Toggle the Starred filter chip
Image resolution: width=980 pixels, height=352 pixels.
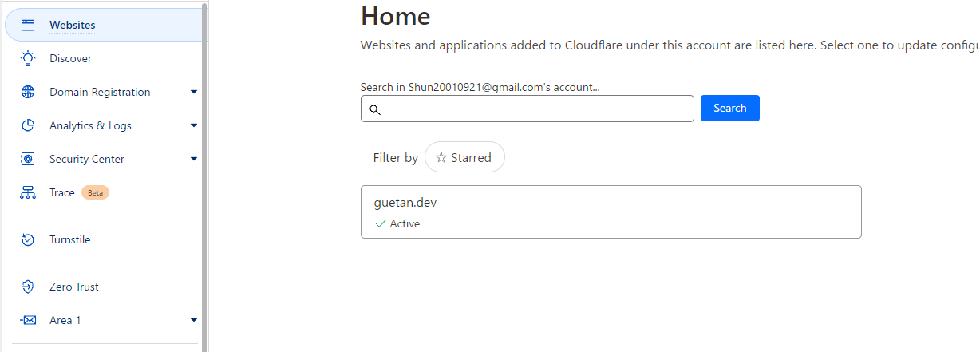(x=464, y=157)
